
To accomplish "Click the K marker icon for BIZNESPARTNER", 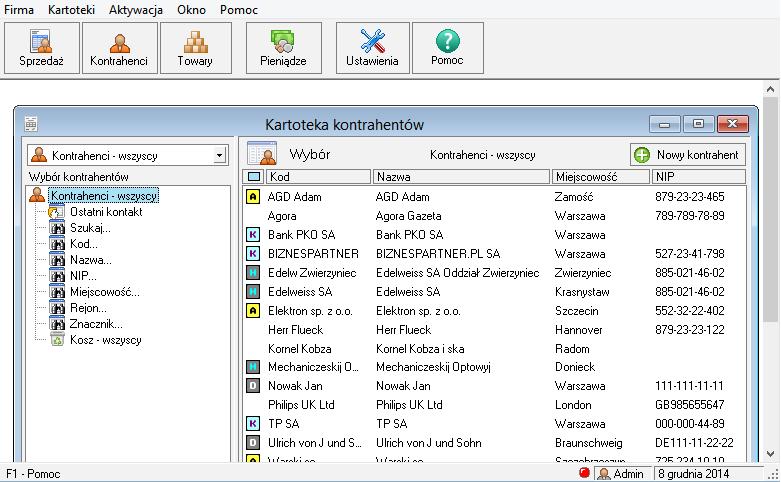I will (x=253, y=253).
